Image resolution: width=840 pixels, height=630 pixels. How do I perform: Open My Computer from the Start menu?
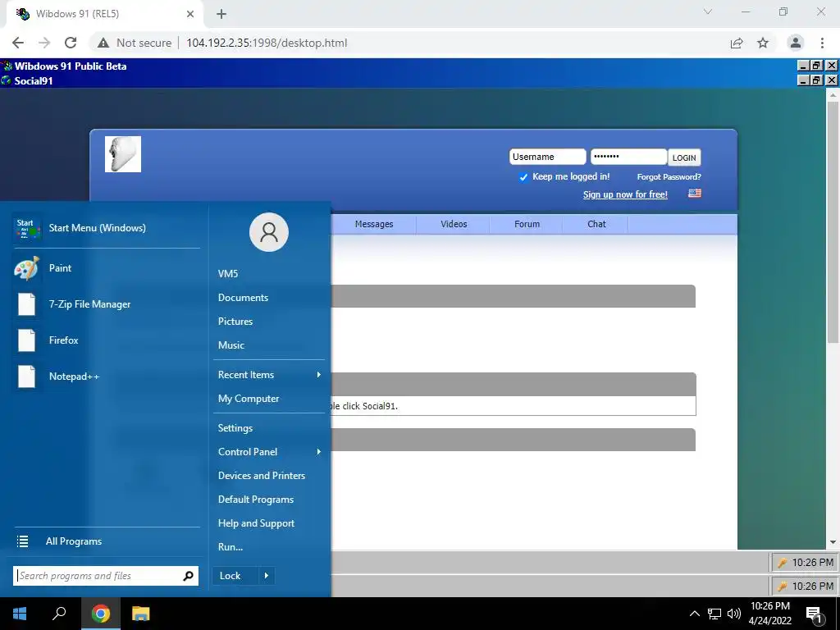(x=249, y=399)
